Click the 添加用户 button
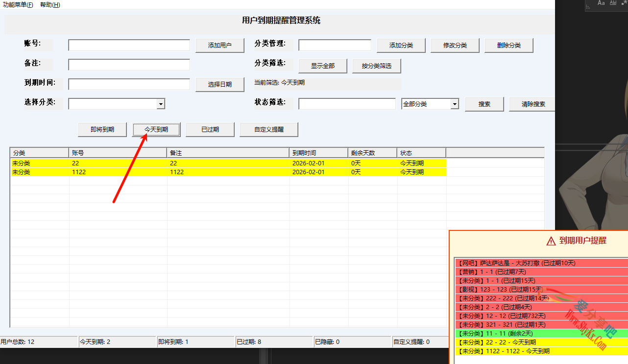 pos(219,45)
